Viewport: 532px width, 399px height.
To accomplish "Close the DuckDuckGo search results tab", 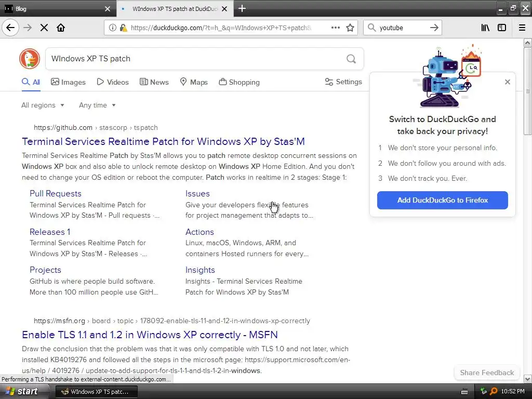I will (x=224, y=9).
